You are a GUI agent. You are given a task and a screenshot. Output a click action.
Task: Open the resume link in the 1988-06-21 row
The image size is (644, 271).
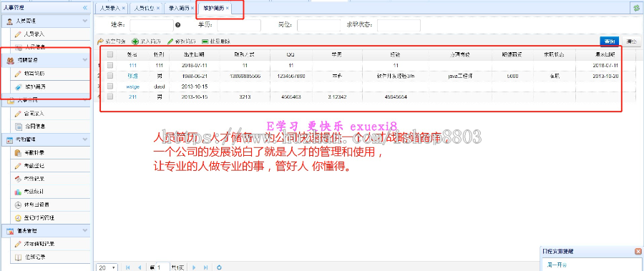coord(132,76)
